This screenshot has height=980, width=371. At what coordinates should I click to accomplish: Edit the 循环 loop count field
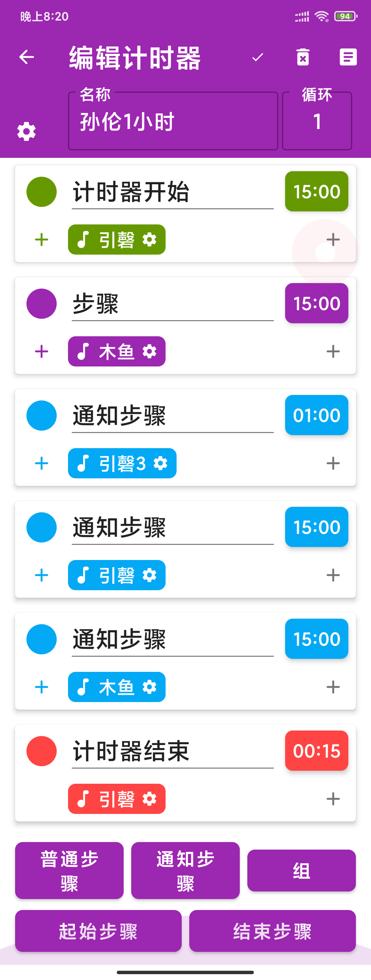pyautogui.click(x=317, y=122)
